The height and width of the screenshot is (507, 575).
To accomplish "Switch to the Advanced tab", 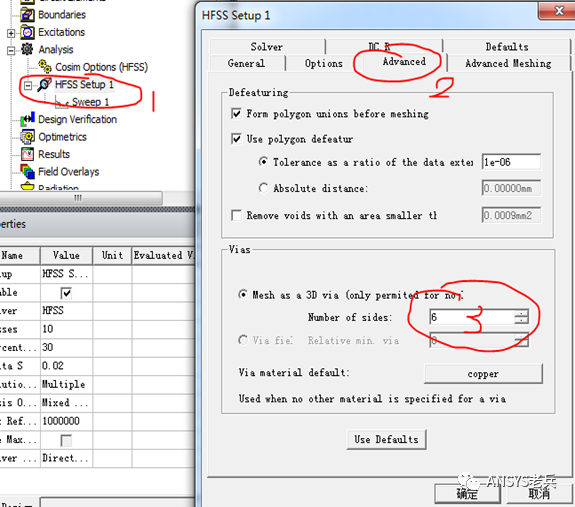I will (404, 62).
